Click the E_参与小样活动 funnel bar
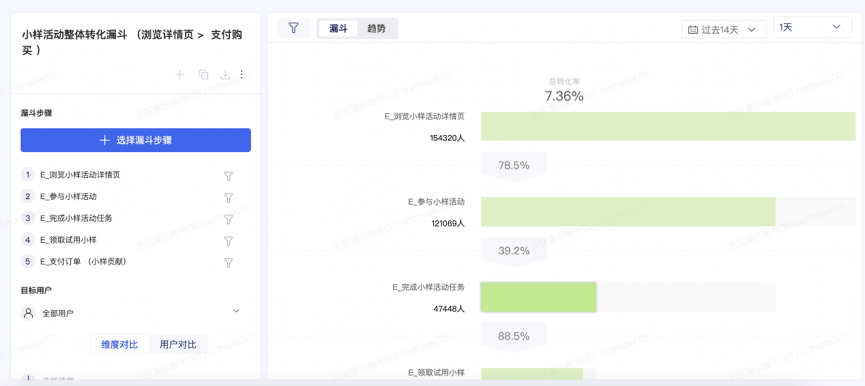The image size is (865, 386). coord(628,212)
